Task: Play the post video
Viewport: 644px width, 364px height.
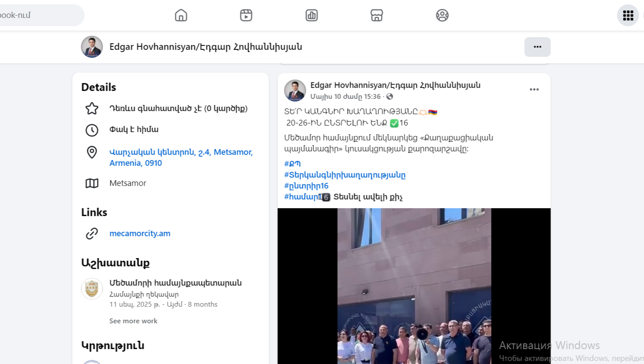Action: (x=414, y=286)
